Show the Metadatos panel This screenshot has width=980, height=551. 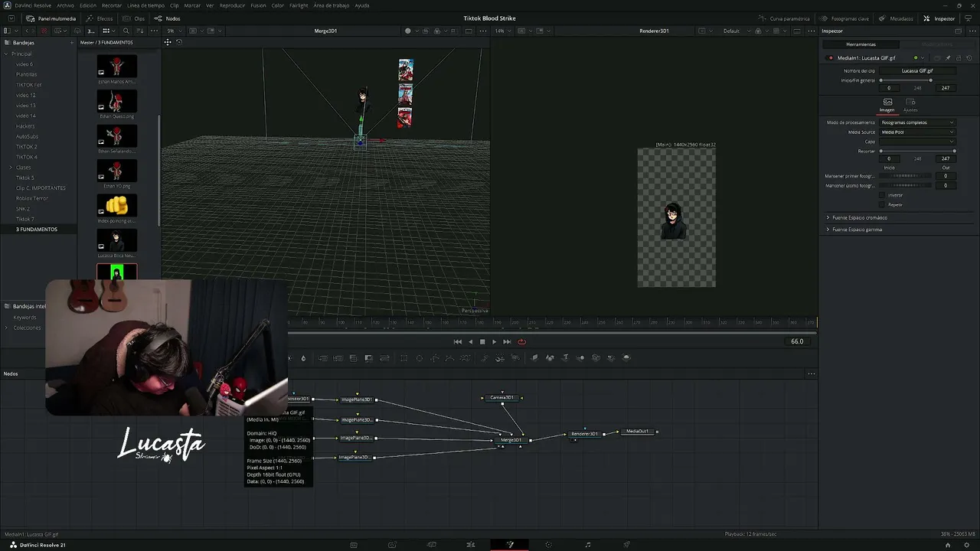[x=897, y=18]
